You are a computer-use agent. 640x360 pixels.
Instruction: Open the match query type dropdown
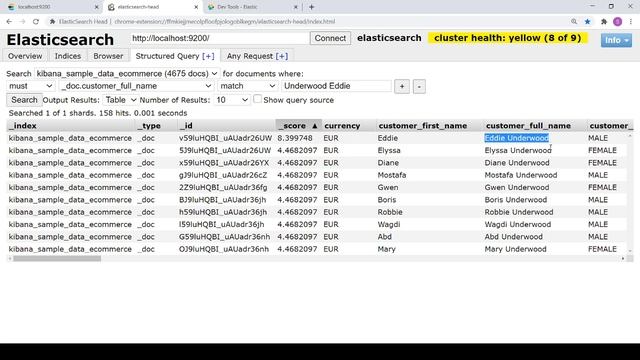tap(248, 86)
